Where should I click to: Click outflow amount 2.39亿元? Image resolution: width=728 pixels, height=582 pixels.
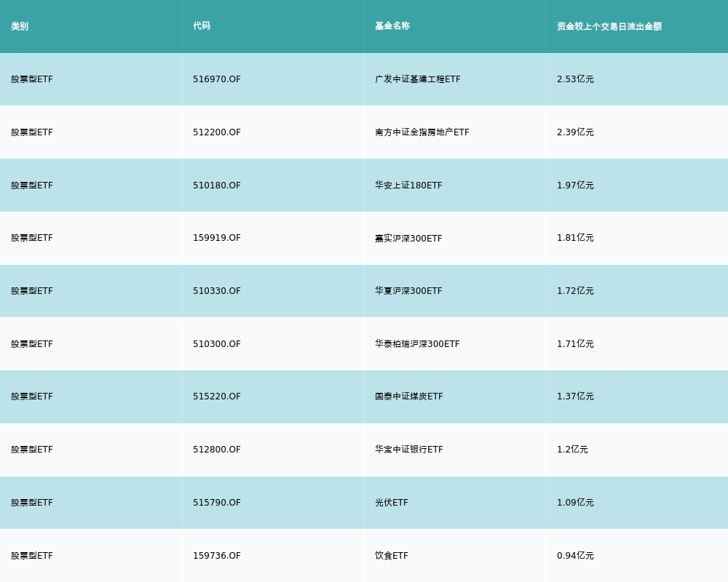pyautogui.click(x=575, y=132)
